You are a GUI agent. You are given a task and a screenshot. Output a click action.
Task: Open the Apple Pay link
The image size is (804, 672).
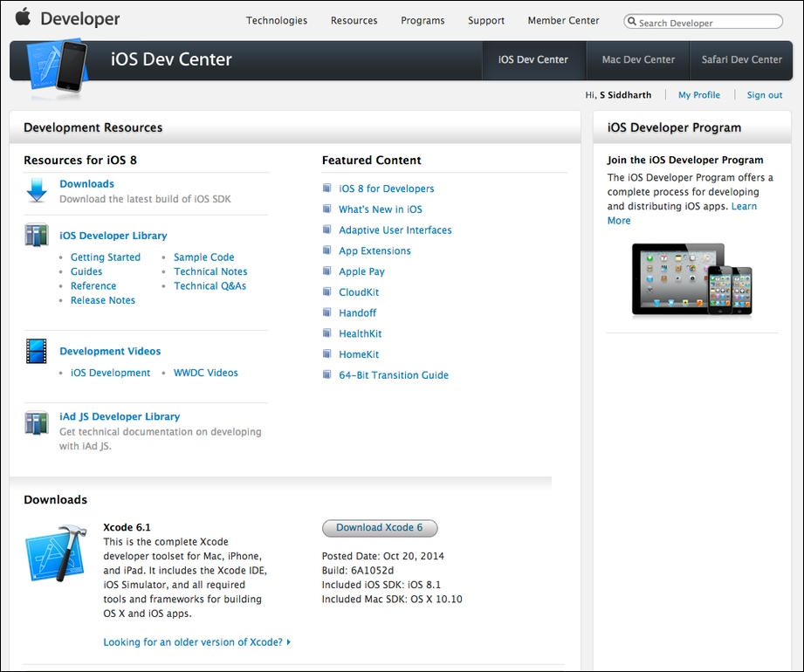pyautogui.click(x=361, y=271)
